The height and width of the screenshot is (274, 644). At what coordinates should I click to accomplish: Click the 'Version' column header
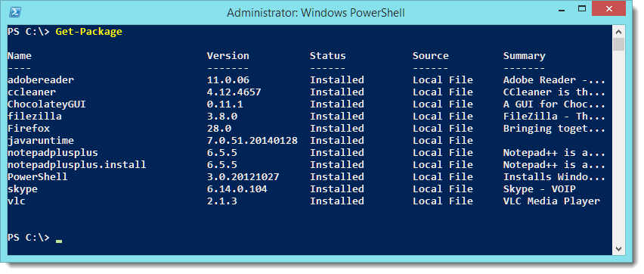tap(228, 55)
